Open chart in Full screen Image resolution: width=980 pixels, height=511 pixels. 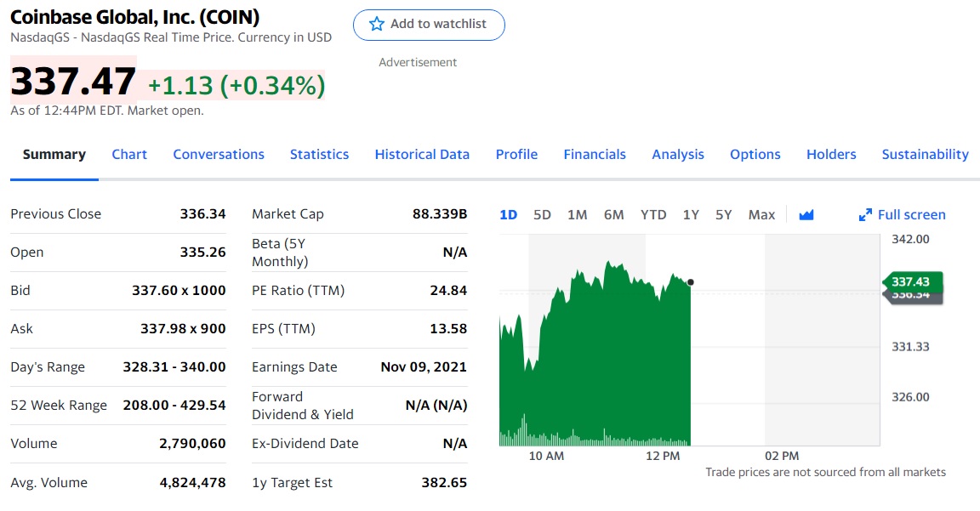(x=902, y=215)
